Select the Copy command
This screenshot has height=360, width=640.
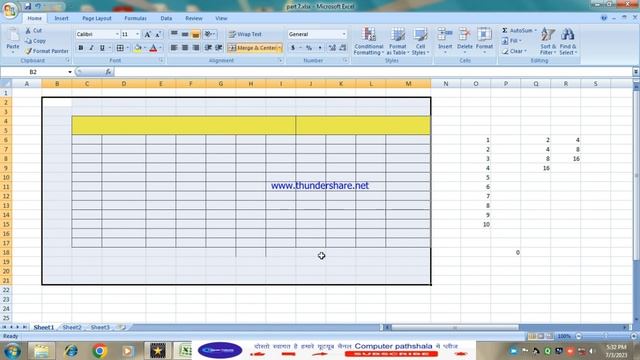pyautogui.click(x=35, y=41)
